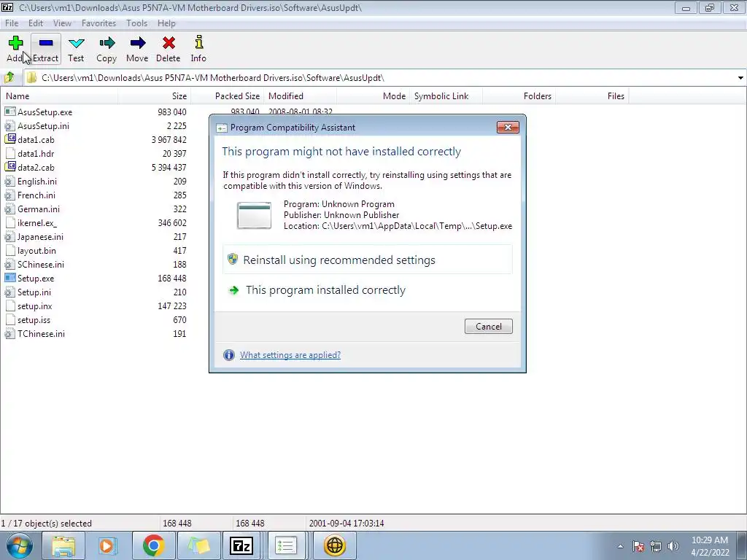Select the AsusSetup.exe file icon
The image size is (747, 560).
(10, 112)
